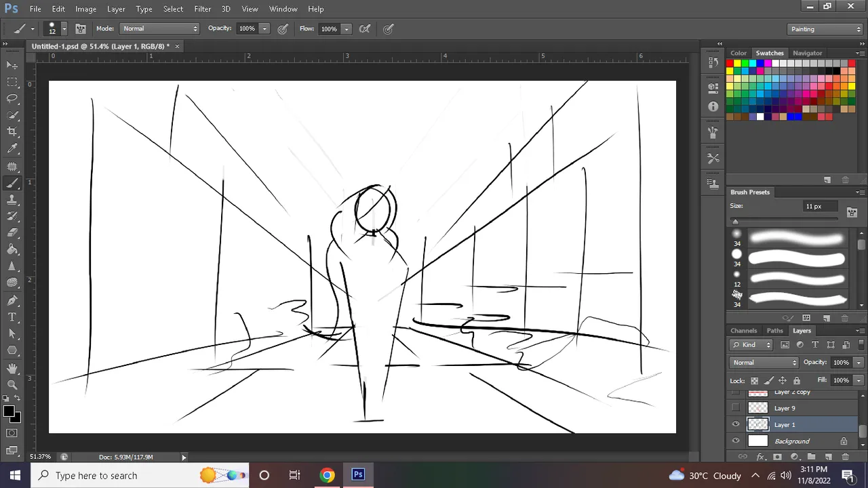This screenshot has height=488, width=868.
Task: Select the Pen tool
Action: (x=12, y=300)
